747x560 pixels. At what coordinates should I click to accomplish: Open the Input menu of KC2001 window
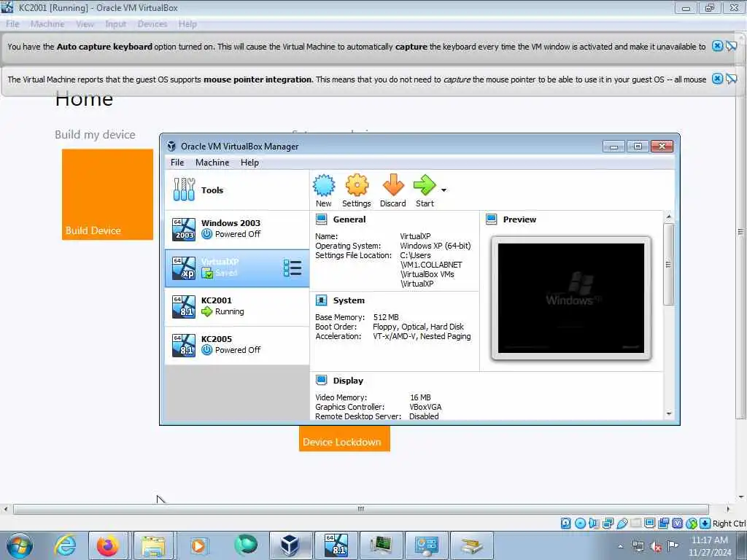coord(116,24)
